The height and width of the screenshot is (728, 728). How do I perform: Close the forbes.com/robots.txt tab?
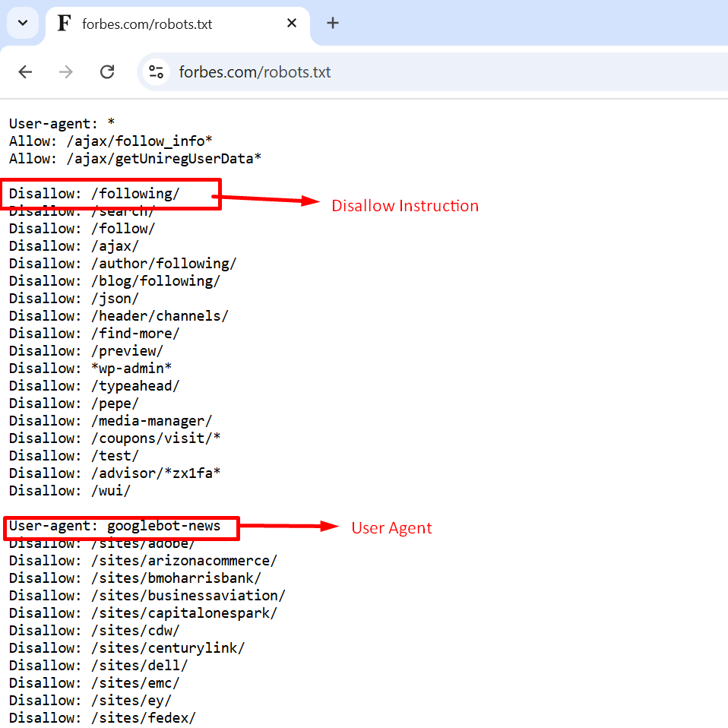[292, 23]
